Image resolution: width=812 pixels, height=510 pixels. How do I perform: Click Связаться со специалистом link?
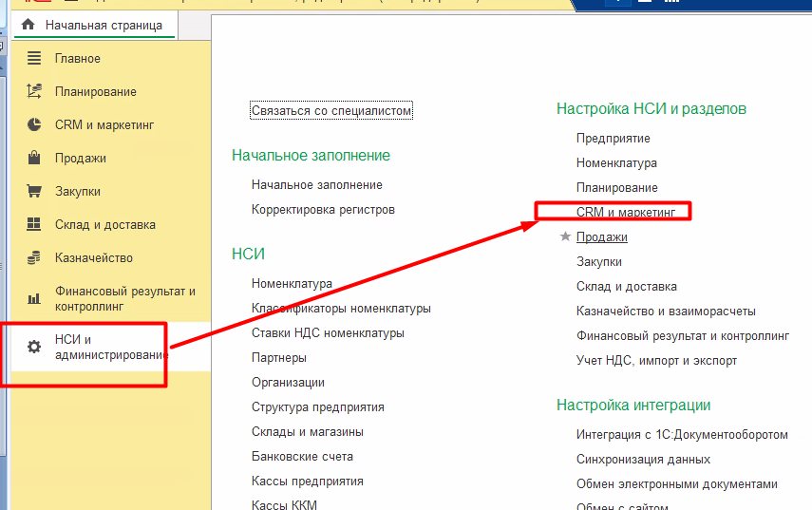[x=331, y=111]
